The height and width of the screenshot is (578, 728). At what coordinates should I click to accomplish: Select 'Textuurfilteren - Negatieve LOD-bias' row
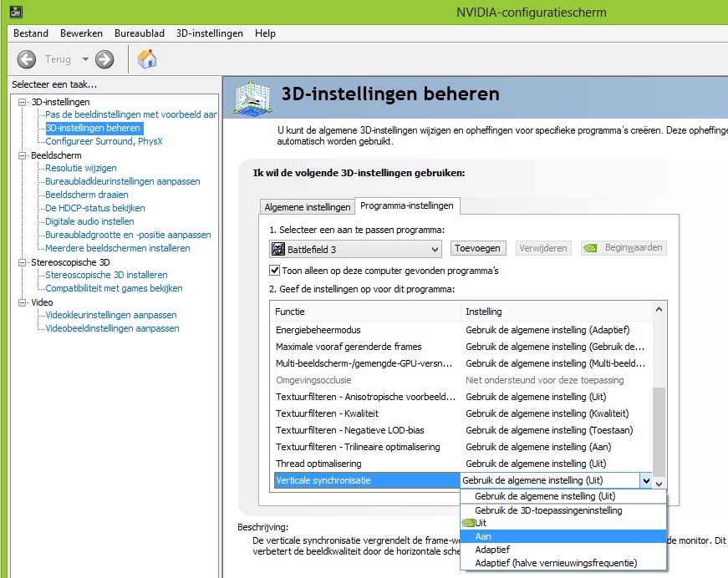461,430
